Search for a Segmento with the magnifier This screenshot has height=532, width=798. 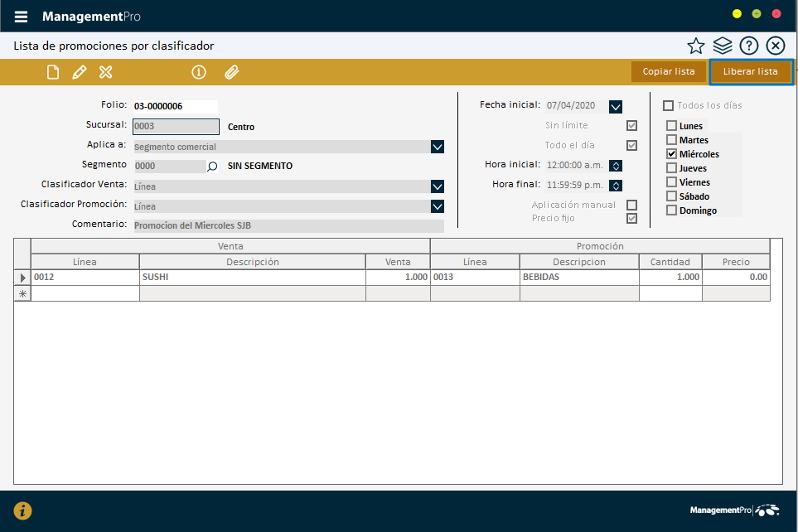click(x=212, y=166)
